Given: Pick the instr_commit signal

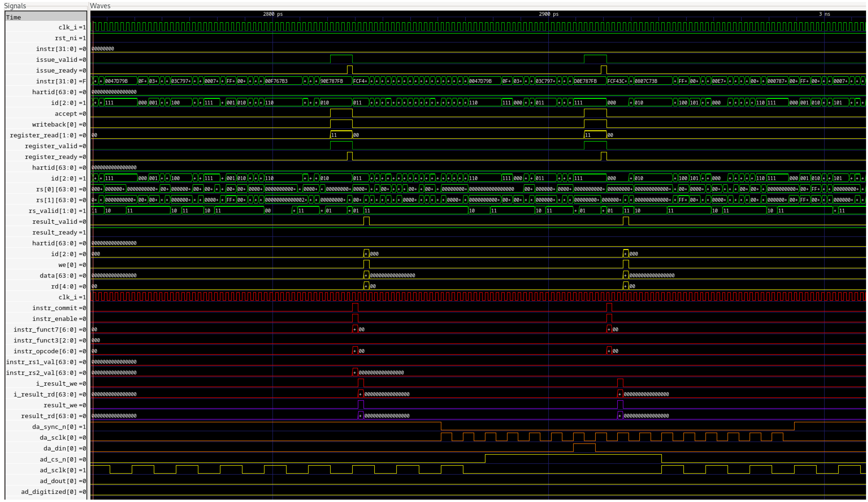Looking at the screenshot, I should (x=55, y=308).
